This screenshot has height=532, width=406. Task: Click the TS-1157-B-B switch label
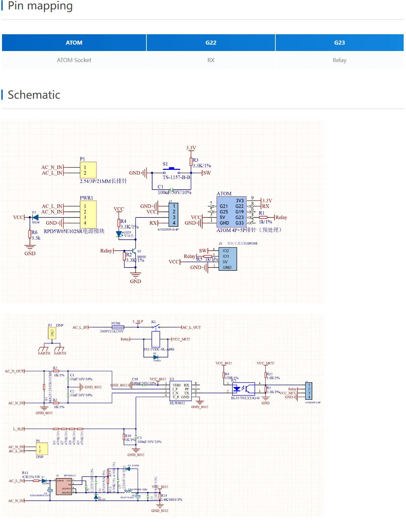tap(176, 177)
